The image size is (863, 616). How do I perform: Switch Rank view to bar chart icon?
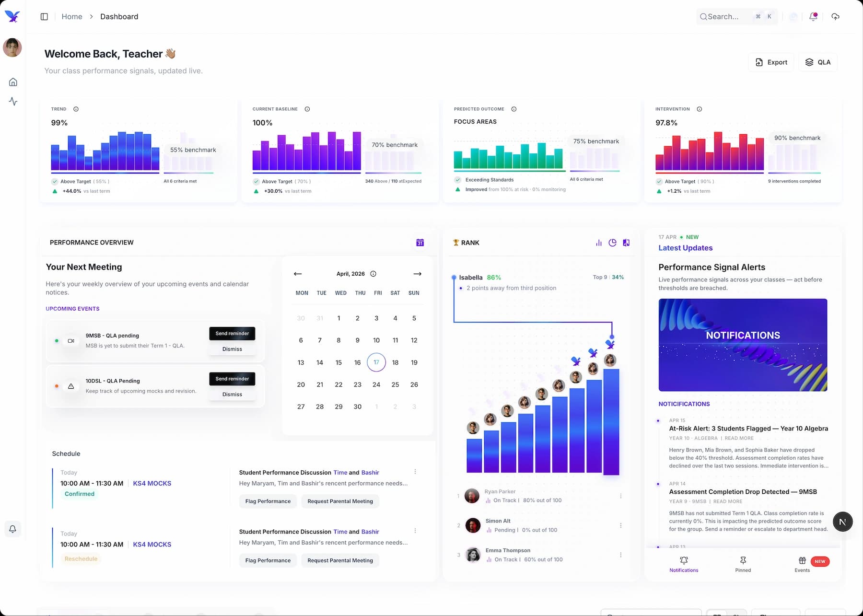tap(598, 243)
